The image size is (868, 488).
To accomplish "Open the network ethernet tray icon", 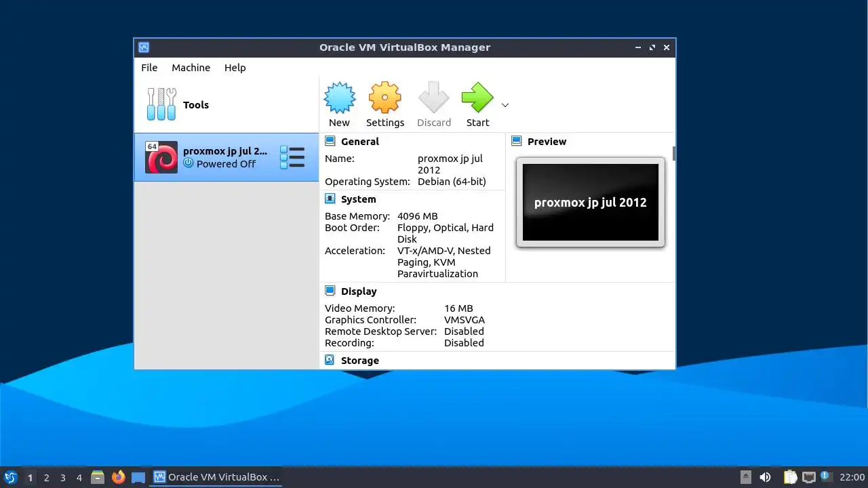I will point(808,477).
